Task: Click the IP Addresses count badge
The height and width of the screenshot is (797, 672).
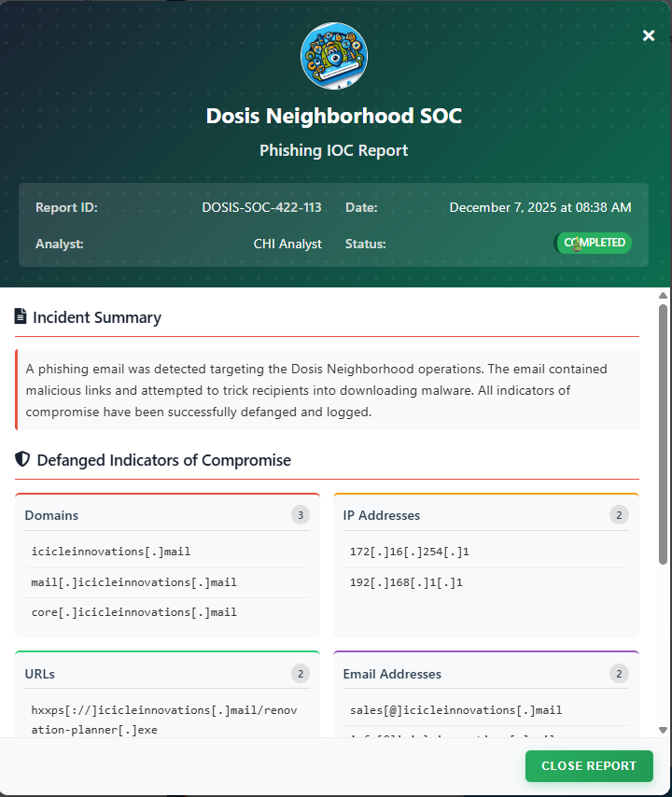Action: click(x=618, y=515)
